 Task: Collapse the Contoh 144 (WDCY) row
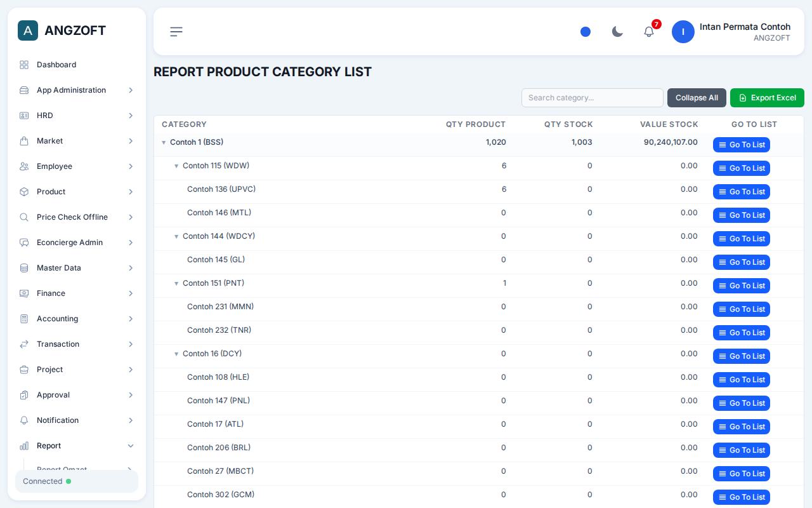(x=176, y=237)
